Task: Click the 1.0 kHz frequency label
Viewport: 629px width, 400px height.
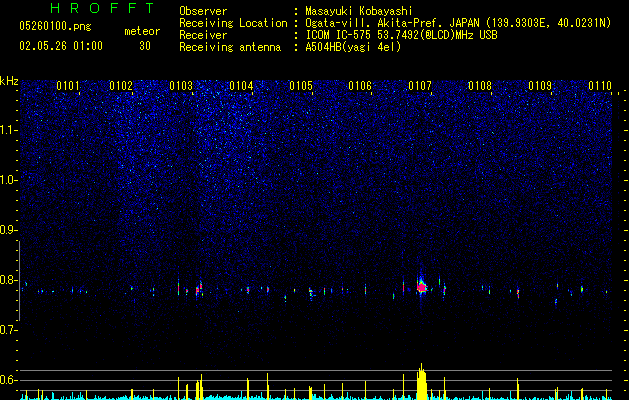Action: click(8, 180)
